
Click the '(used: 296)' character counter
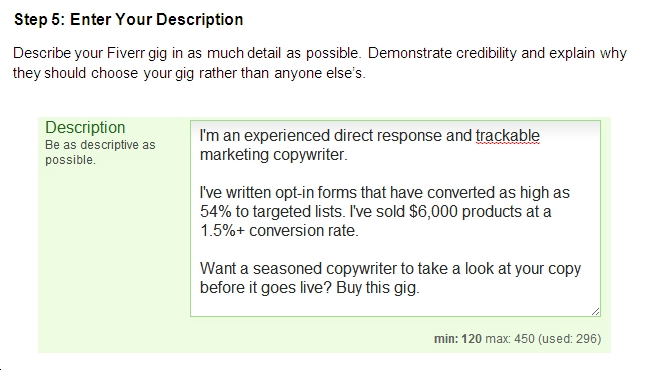(x=570, y=339)
